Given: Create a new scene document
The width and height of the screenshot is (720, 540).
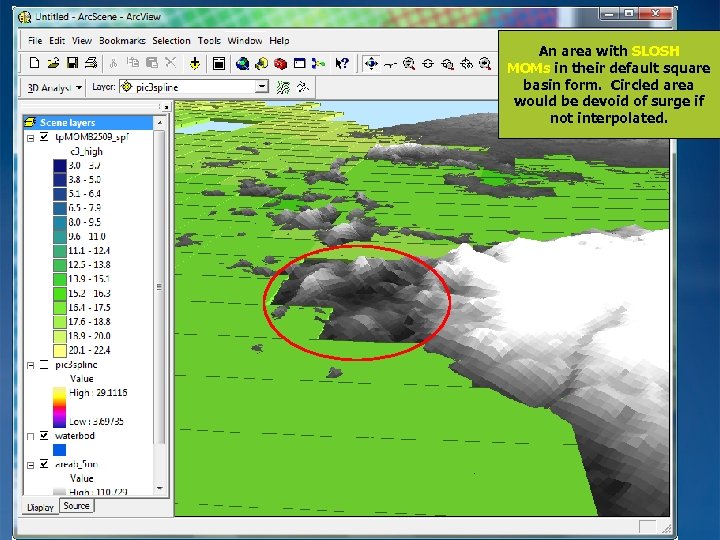Looking at the screenshot, I should (34, 63).
